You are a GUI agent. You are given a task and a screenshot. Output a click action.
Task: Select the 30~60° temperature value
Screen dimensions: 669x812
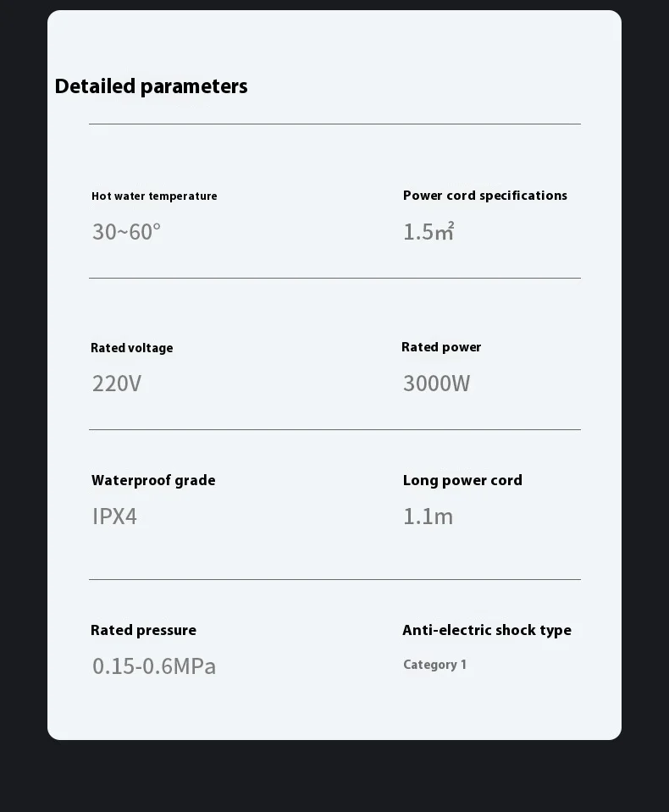point(126,231)
